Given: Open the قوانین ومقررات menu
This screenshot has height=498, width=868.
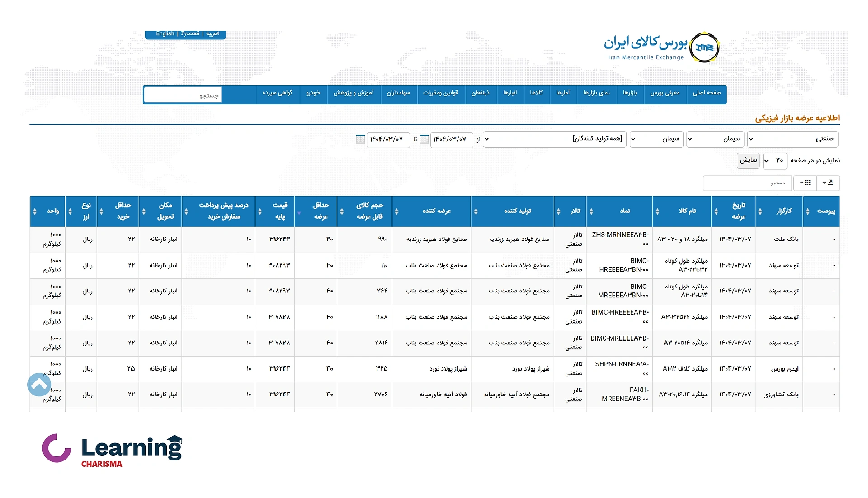Looking at the screenshot, I should [441, 93].
